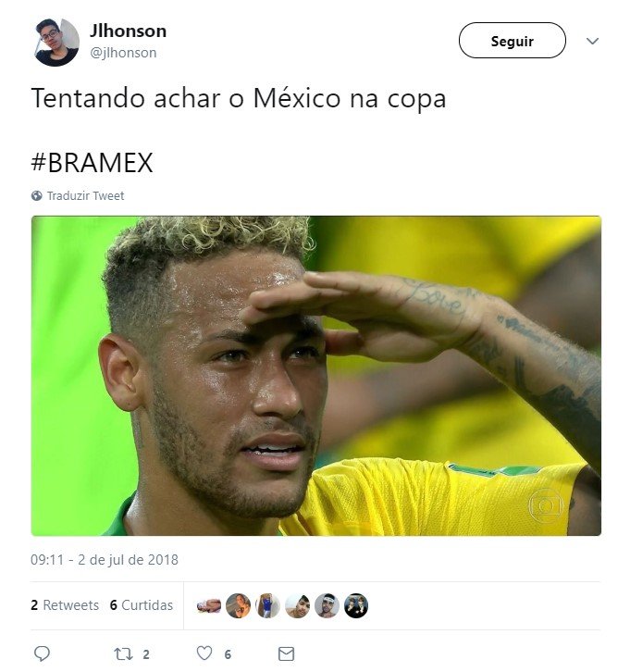Send via direct message envelope icon
Screen dimensions: 630x672
click(286, 654)
